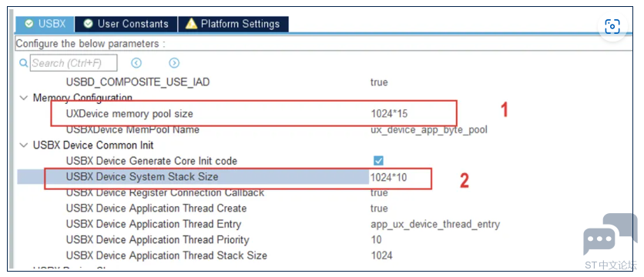
Task: Switch to the USBX tab
Action: [45, 24]
